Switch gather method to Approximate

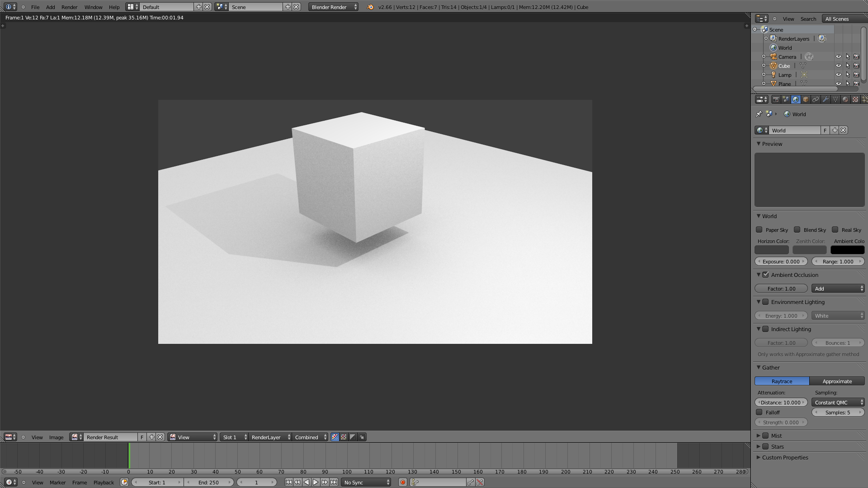click(837, 381)
